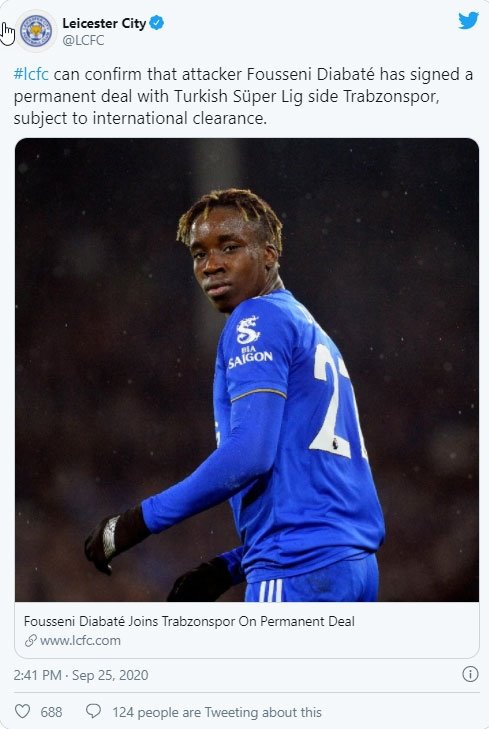Open the Leicester City profile avatar
Screen dimensions: 489x729
point(36,30)
